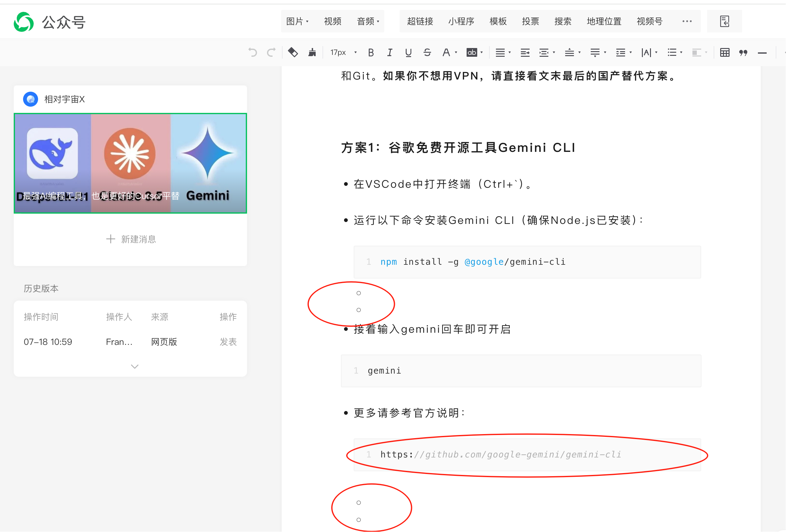Open the highlight color dropdown arrow
This screenshot has width=786, height=532.
[482, 52]
